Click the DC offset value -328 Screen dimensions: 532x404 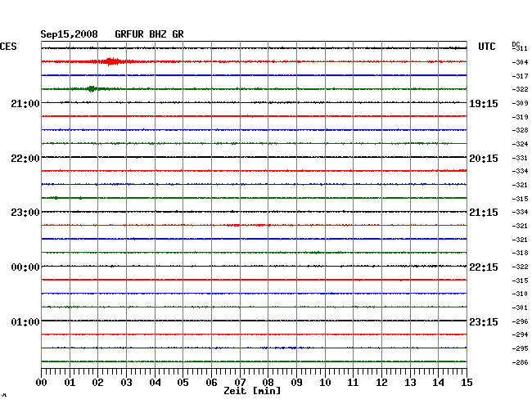(x=520, y=130)
